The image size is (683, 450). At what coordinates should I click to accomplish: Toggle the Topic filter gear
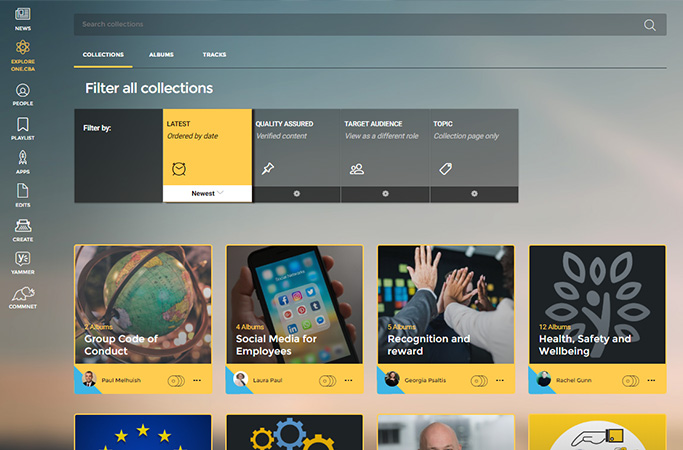(x=474, y=193)
